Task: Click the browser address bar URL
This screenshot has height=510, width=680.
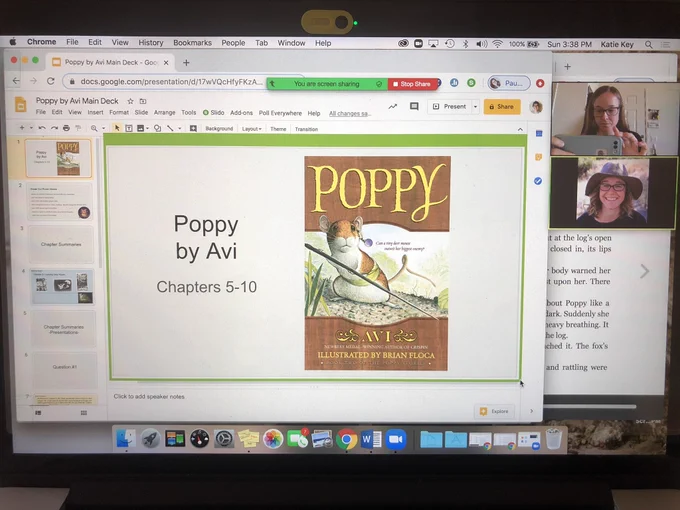Action: point(171,82)
